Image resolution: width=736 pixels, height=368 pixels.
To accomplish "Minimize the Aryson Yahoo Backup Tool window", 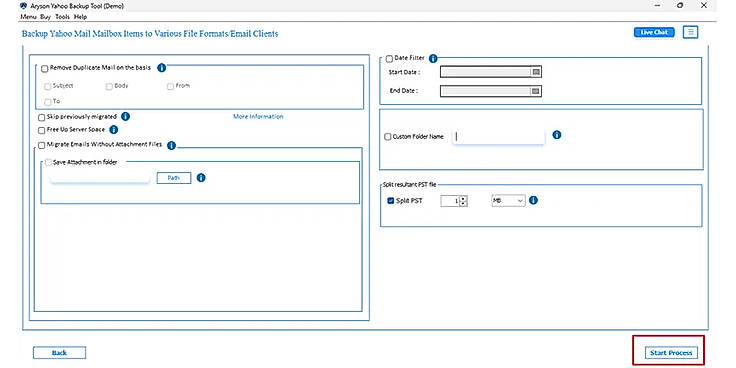I will point(657,6).
